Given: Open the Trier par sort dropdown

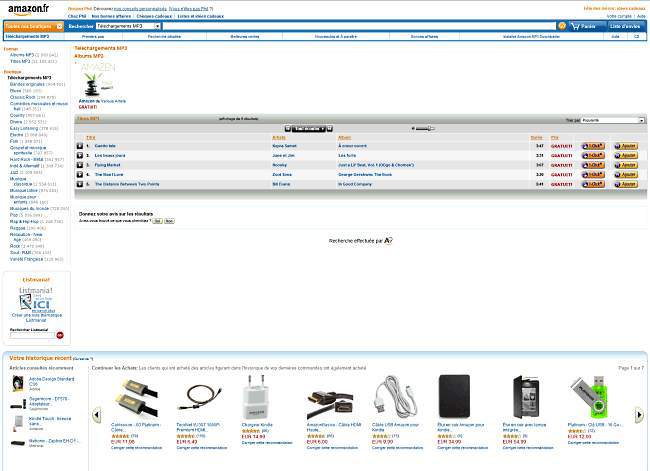Looking at the screenshot, I should [613, 120].
